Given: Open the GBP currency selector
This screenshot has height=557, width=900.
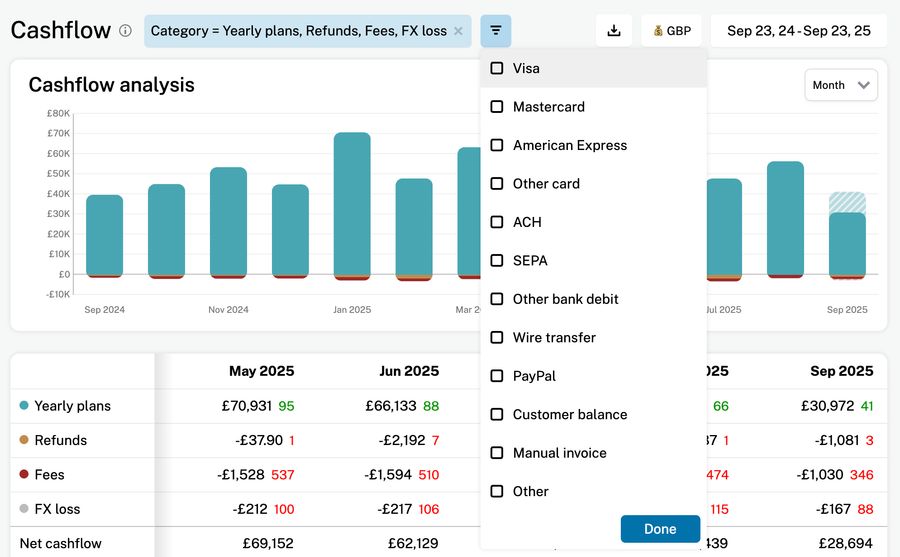Looking at the screenshot, I should 671,31.
